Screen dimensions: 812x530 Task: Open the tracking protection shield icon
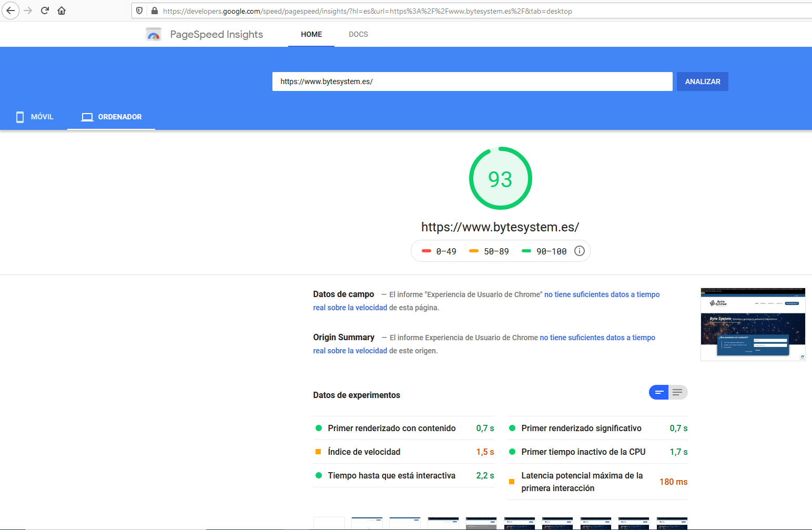coord(139,11)
